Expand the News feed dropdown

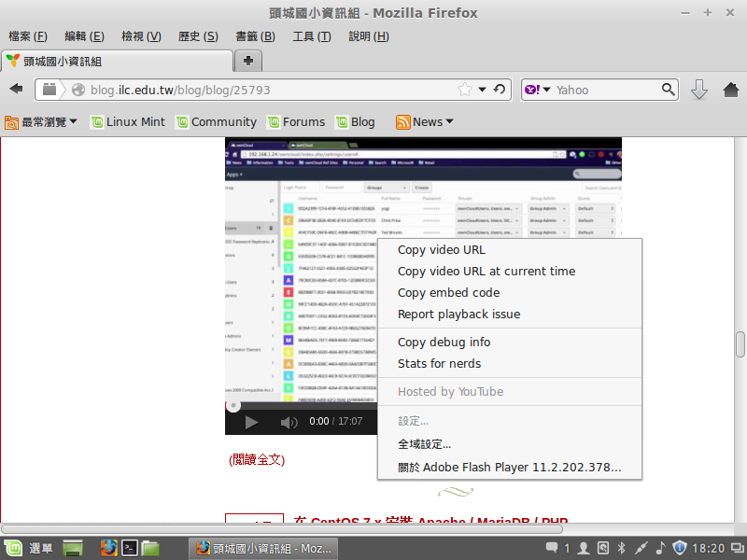(425, 121)
